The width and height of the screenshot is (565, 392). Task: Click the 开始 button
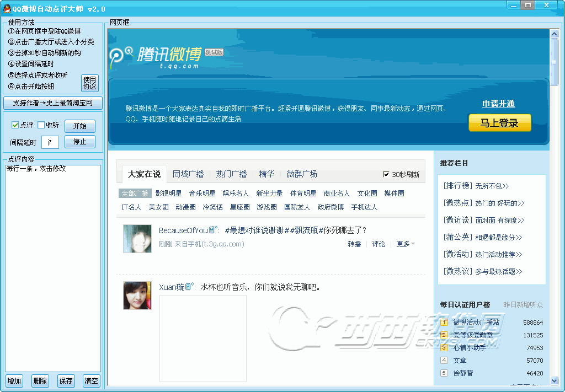[x=80, y=126]
